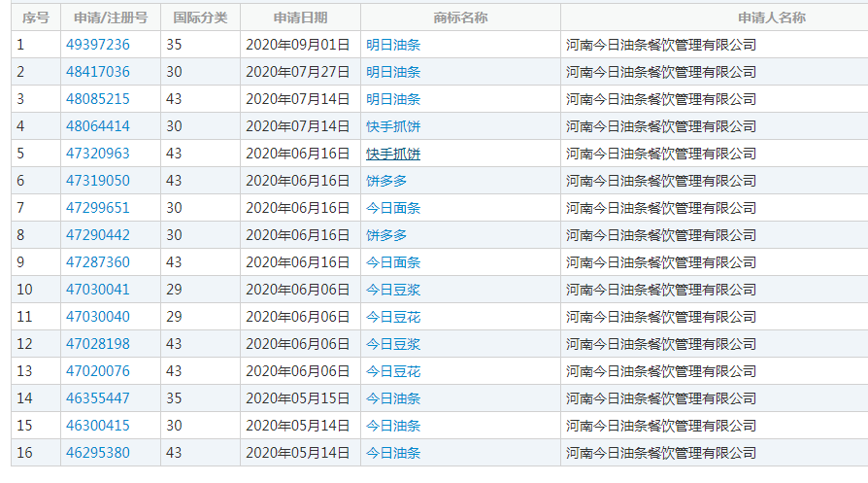Viewport: 868px width, 483px height.
Task: Select 2020年05月14日 date in row 16
Action: pyautogui.click(x=298, y=453)
